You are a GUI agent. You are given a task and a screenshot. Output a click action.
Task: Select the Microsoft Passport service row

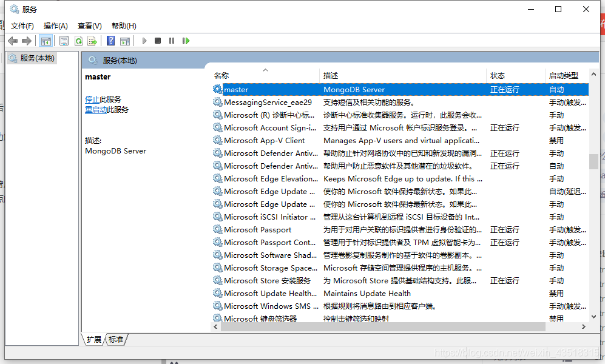click(401, 229)
